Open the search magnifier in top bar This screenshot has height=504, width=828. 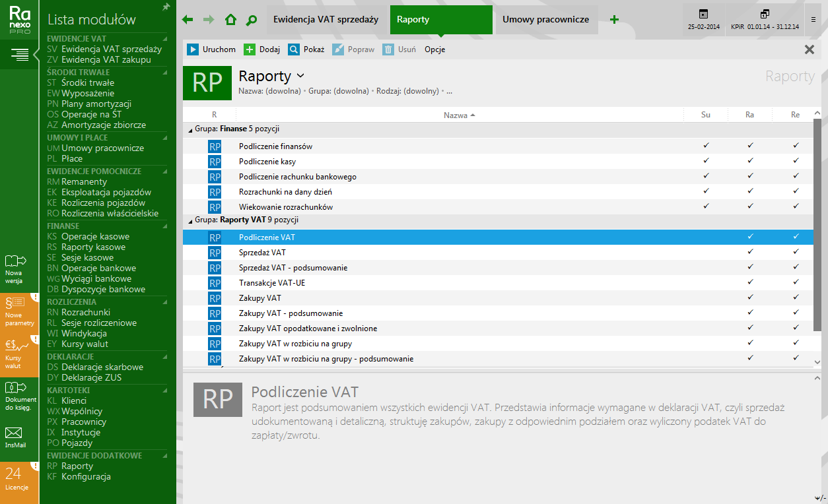pos(251,20)
